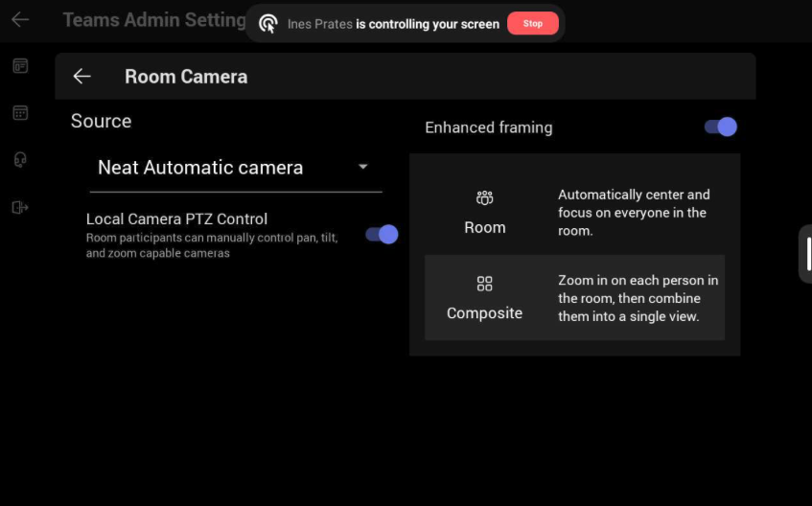Click the screen control pointer icon in the banner
The height and width of the screenshot is (506, 812).
(268, 24)
